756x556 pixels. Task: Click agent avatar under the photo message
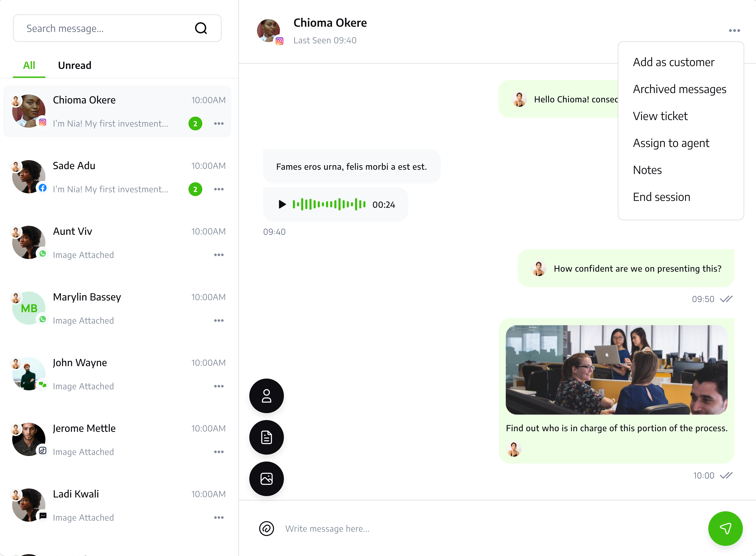[x=514, y=449]
